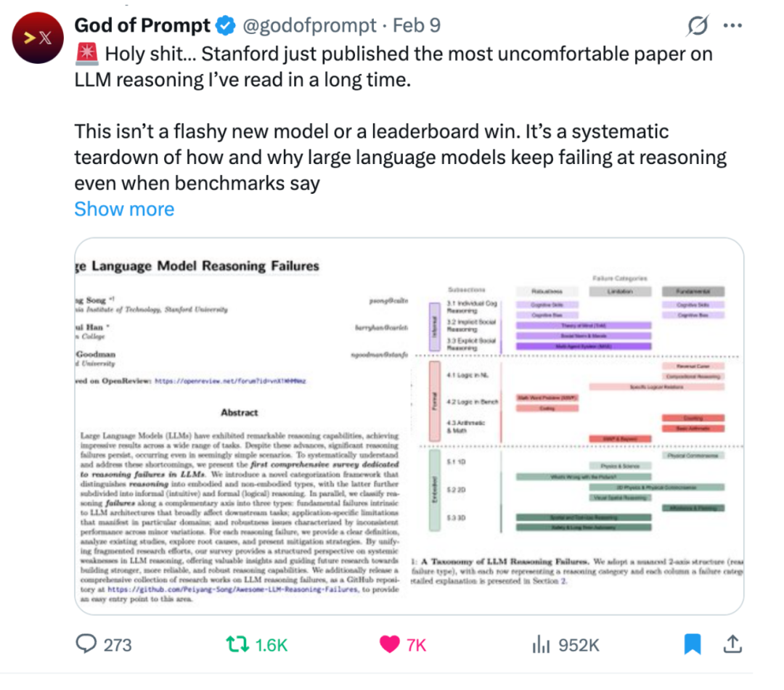Open the three-dot more options menu
The height and width of the screenshot is (690, 784).
pyautogui.click(x=732, y=26)
